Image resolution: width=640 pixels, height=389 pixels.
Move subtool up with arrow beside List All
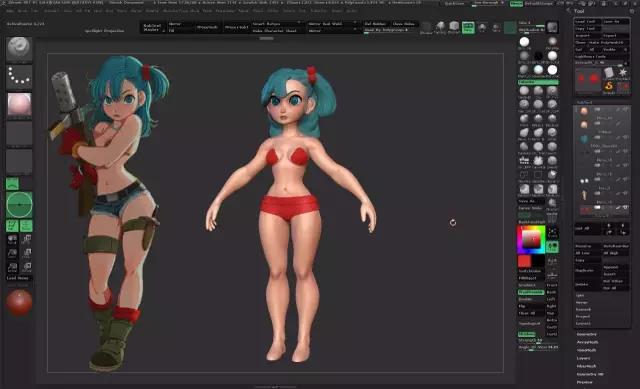coord(609,225)
